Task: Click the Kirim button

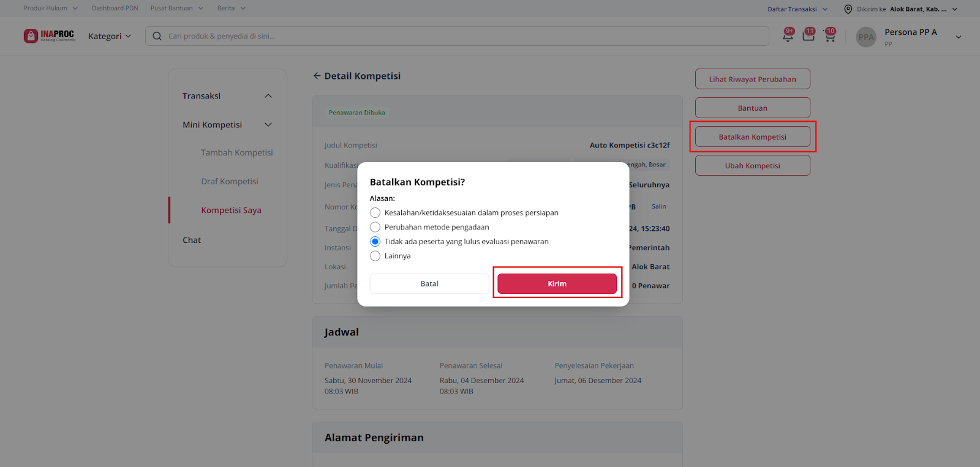Action: coord(557,283)
